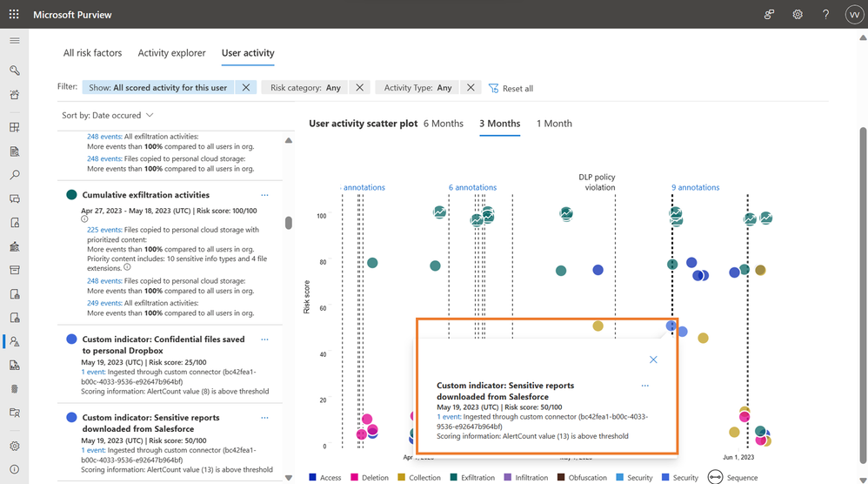Click the Exfiltration legend color swatch
Viewport: 868px width, 484px height.
[x=453, y=477]
